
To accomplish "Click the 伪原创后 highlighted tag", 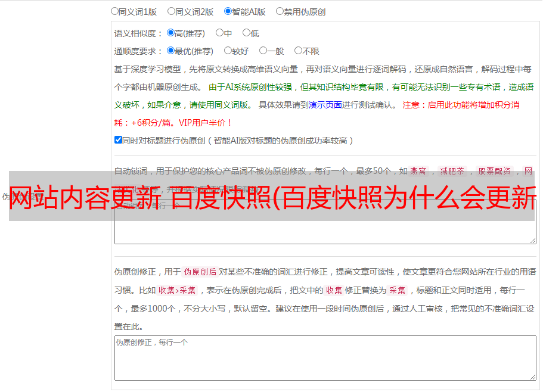I will (200, 272).
